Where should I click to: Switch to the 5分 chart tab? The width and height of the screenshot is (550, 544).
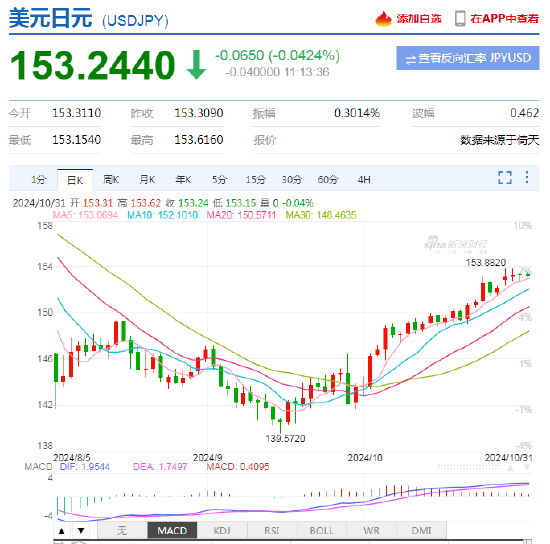coord(219,180)
